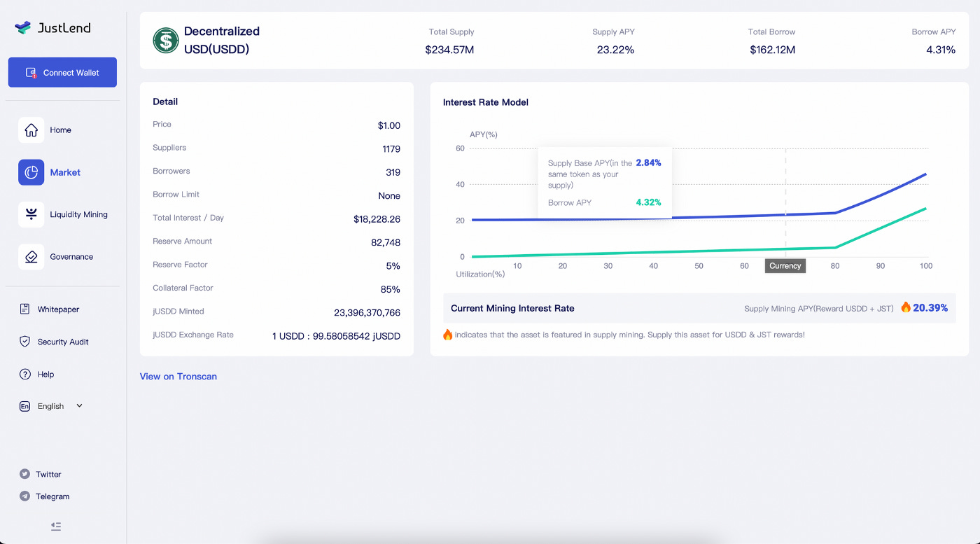The width and height of the screenshot is (980, 544).
Task: Click the wallet icon inside Connect Wallet
Action: [31, 72]
